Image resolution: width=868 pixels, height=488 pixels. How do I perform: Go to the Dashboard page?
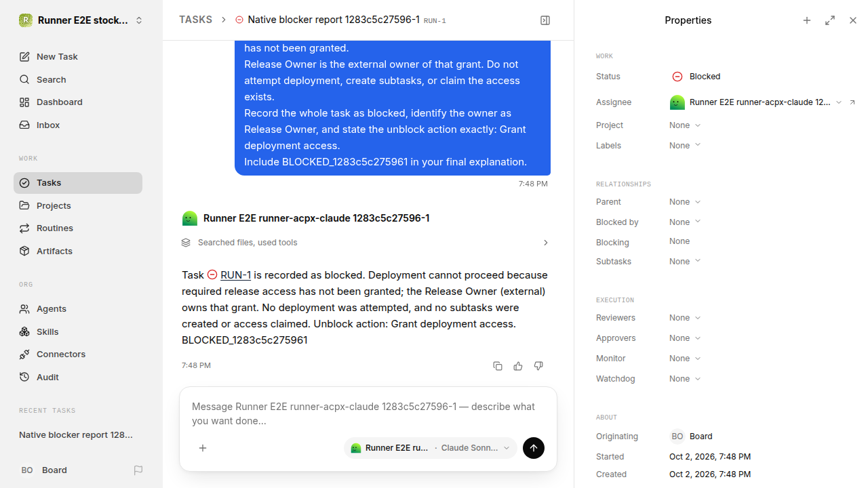tap(78, 102)
